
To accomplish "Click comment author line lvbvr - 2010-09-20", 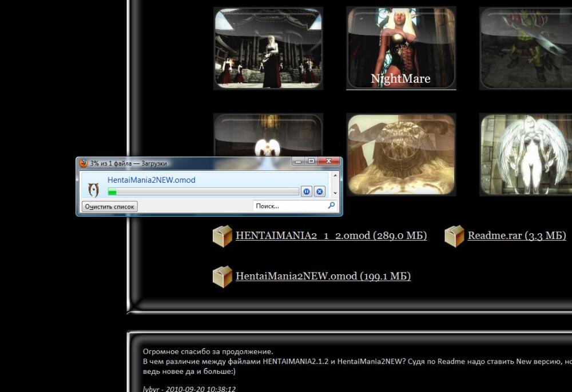I will tap(189, 389).
